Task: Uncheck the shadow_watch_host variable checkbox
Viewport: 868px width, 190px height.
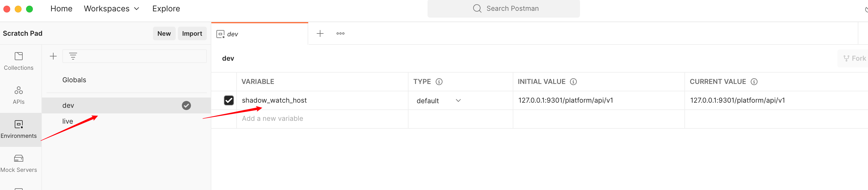Action: point(229,100)
